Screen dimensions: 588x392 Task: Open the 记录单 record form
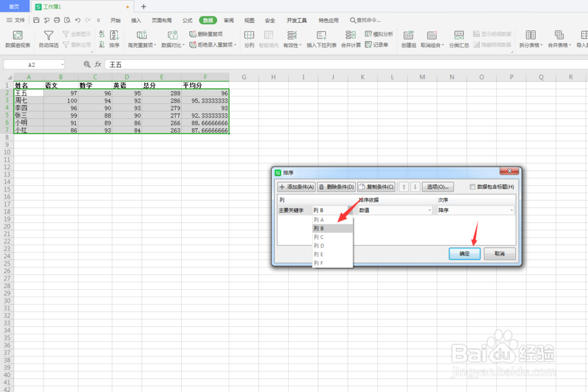click(376, 45)
